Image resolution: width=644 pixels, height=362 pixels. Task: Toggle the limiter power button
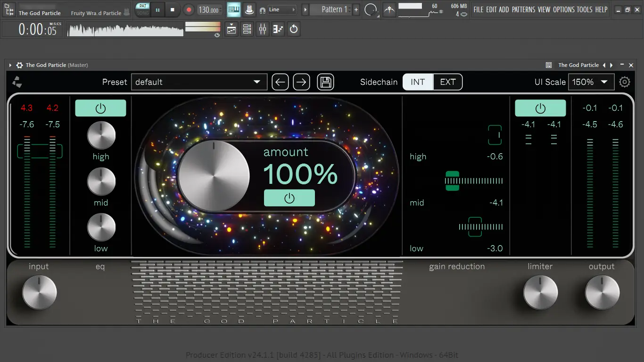point(540,108)
